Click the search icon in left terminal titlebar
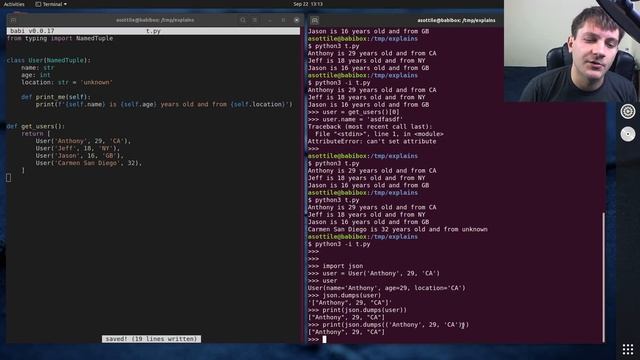The height and width of the screenshot is (360, 640). coord(243,20)
